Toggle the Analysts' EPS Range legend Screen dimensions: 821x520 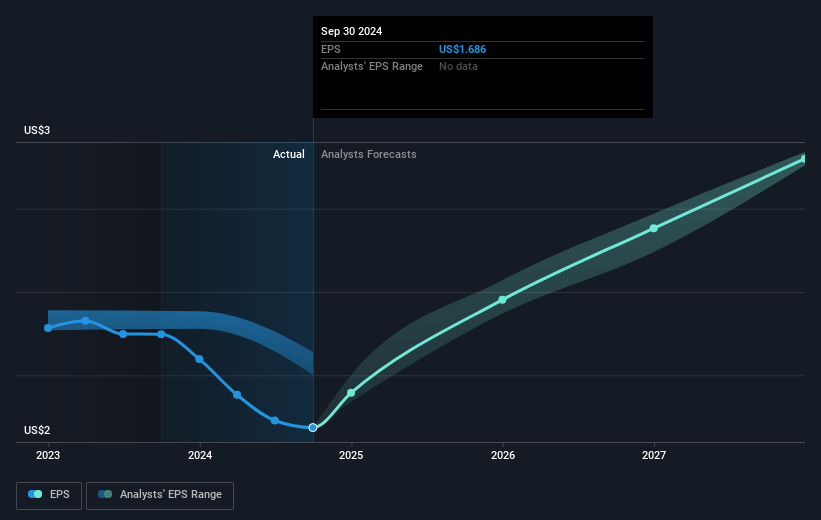click(160, 495)
